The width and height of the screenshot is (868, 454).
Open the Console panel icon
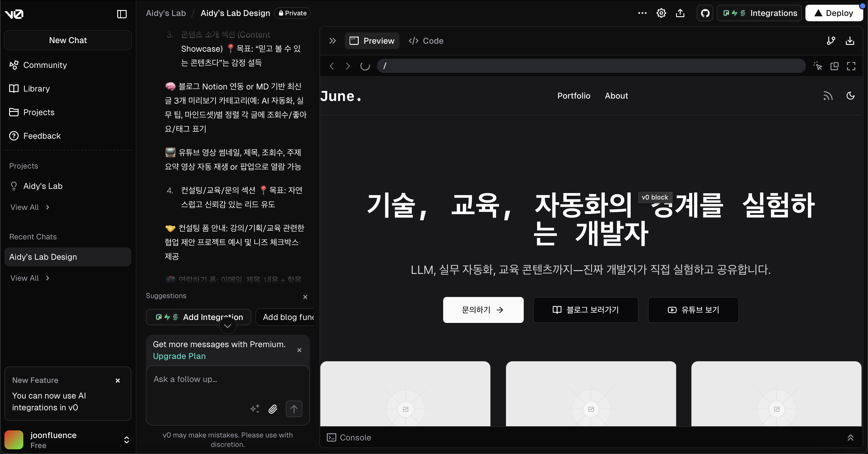tap(331, 437)
